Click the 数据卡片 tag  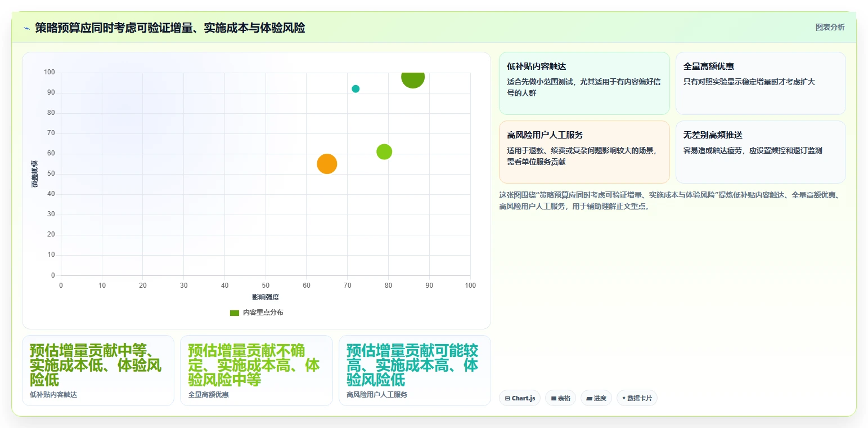[637, 398]
